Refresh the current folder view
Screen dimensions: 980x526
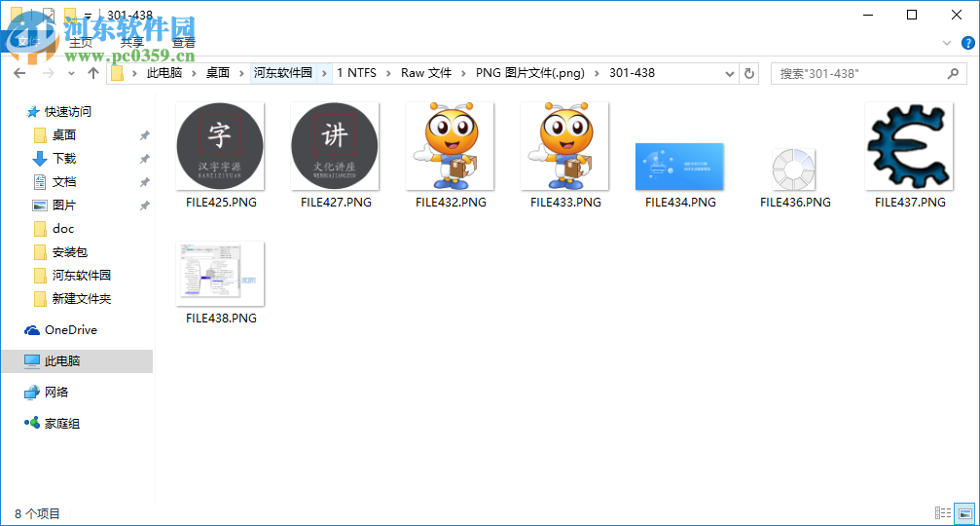748,74
